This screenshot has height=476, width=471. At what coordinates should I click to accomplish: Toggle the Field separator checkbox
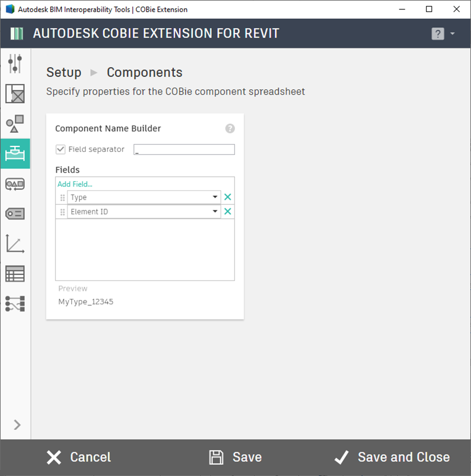(60, 149)
